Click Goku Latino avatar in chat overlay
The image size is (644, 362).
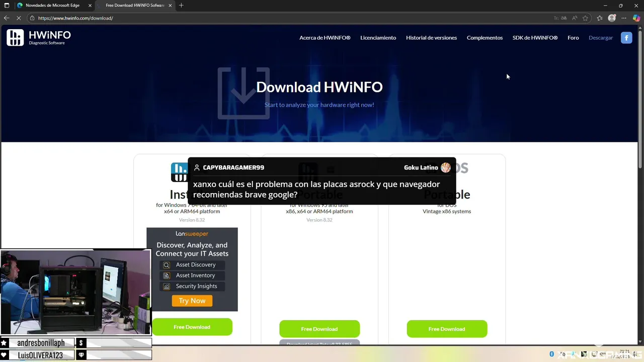coord(446,167)
